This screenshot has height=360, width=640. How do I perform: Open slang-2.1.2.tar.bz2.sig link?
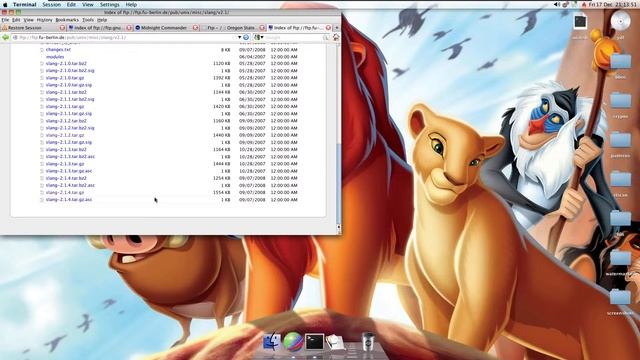click(x=70, y=128)
